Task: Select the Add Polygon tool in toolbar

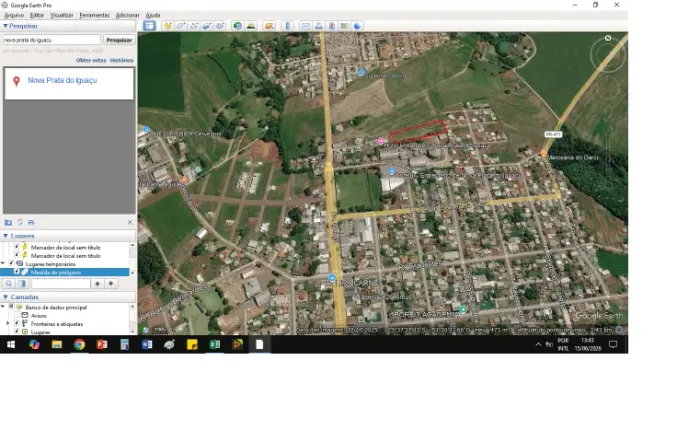Action: pyautogui.click(x=180, y=26)
